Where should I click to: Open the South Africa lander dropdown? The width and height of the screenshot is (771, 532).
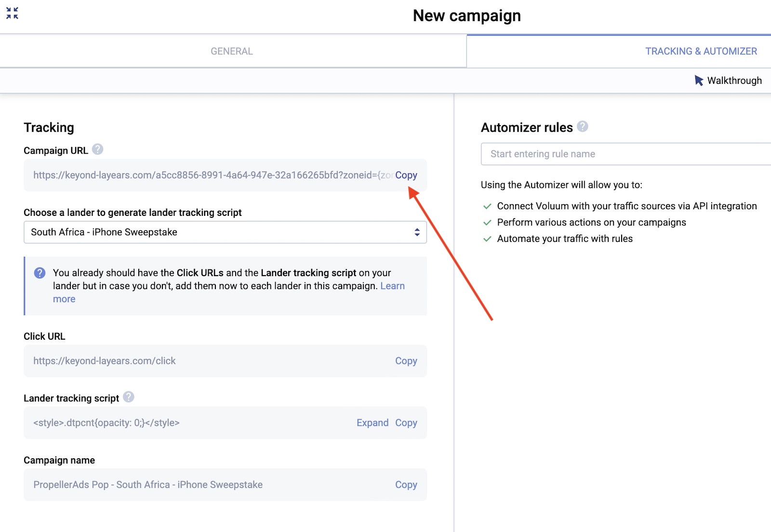(225, 232)
